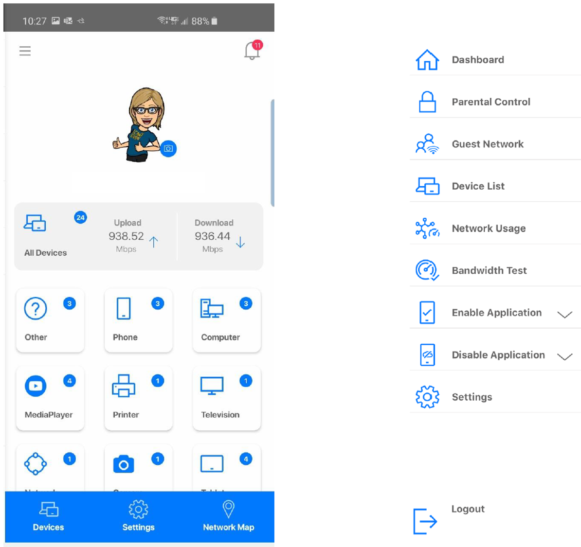This screenshot has width=581, height=547.
Task: Click the vertical scrollbar on dashboard
Action: click(272, 153)
